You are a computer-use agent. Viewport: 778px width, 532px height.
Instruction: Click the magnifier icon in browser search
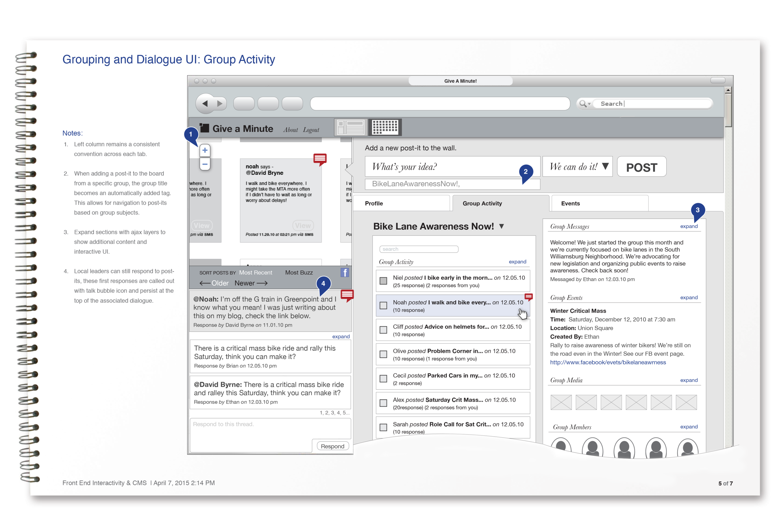[583, 104]
